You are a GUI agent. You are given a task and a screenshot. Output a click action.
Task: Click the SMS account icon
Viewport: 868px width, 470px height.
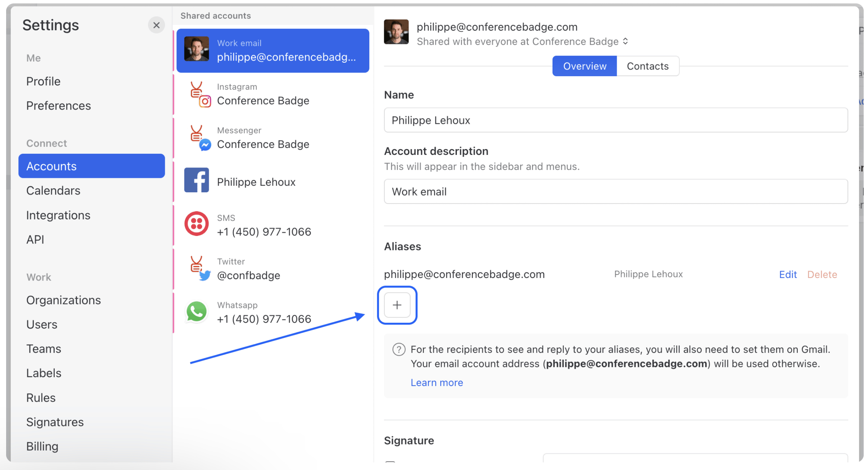(197, 224)
